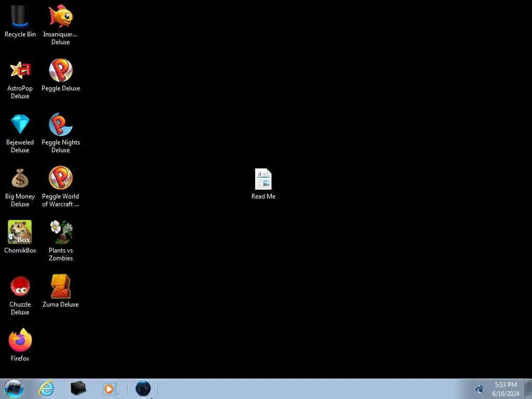Viewport: 532px width, 399px height.
Task: Click the Chuzzle Deluxe red fuzzball icon
Action: tap(20, 286)
